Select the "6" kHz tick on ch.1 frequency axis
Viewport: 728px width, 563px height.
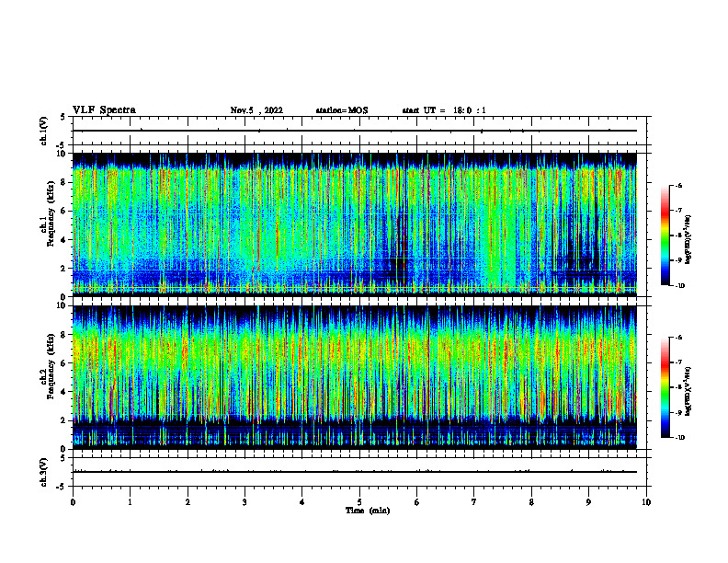(x=64, y=211)
